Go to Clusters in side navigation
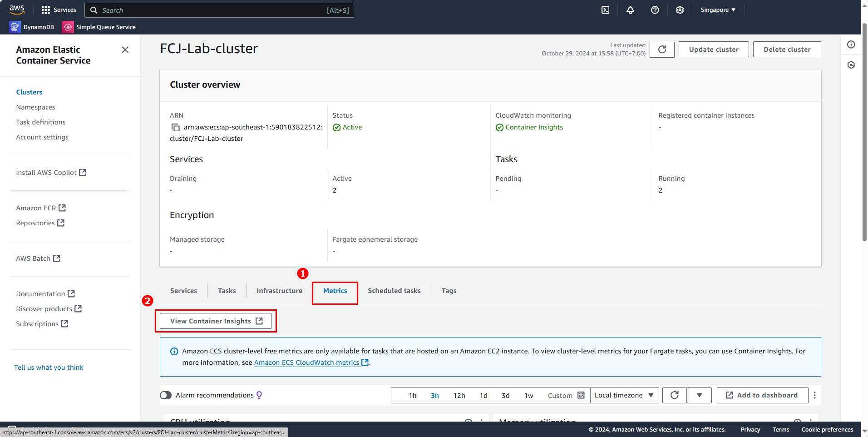Image resolution: width=868 pixels, height=437 pixels. (x=29, y=92)
